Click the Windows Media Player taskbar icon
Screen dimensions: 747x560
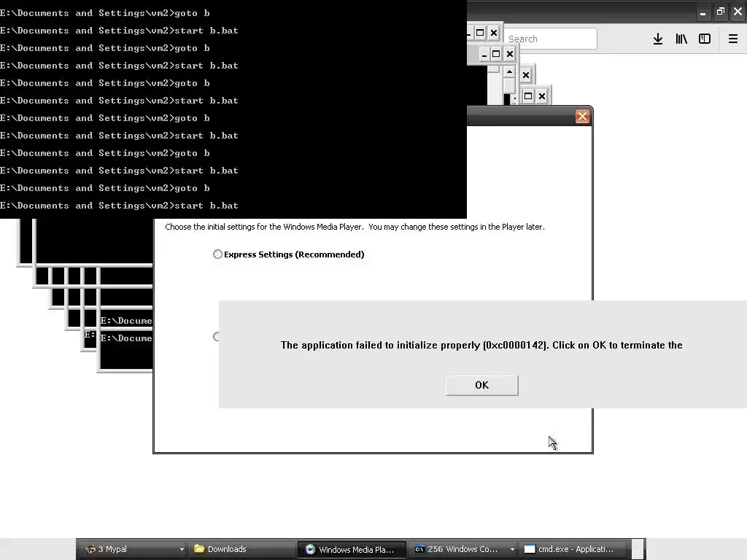click(x=310, y=549)
